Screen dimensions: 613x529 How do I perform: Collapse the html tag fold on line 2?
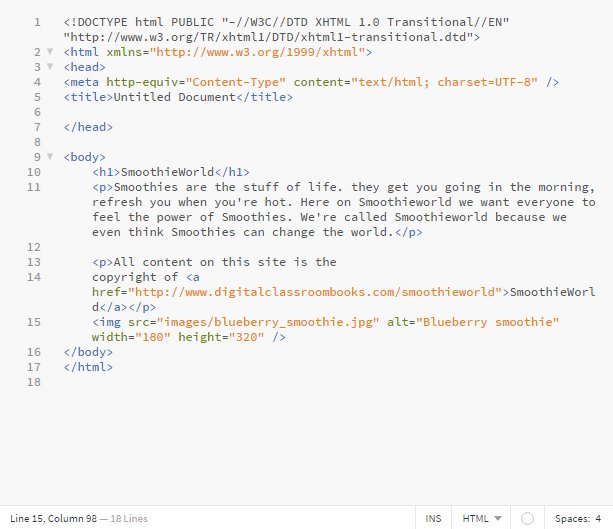click(49, 51)
